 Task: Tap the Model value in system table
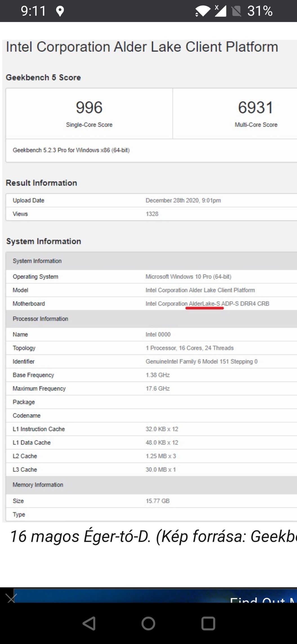coord(200,290)
